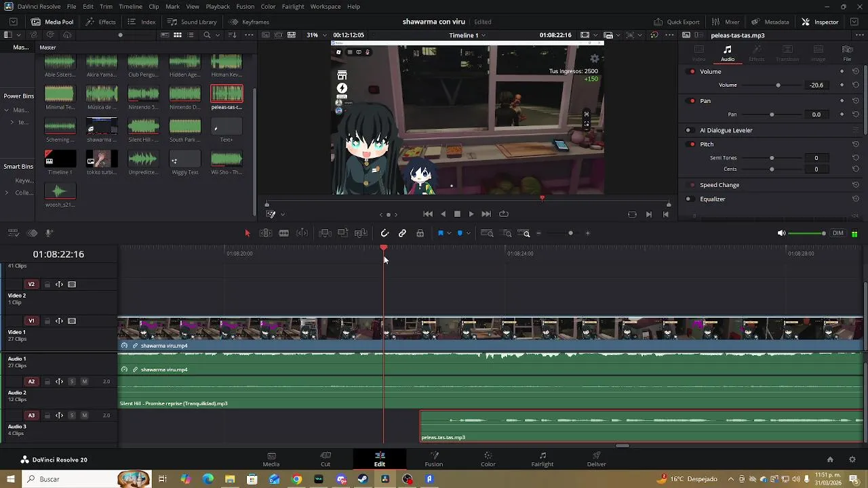Open viewer zoom 31% dropdown
The height and width of the screenshot is (488, 868).
pos(315,35)
